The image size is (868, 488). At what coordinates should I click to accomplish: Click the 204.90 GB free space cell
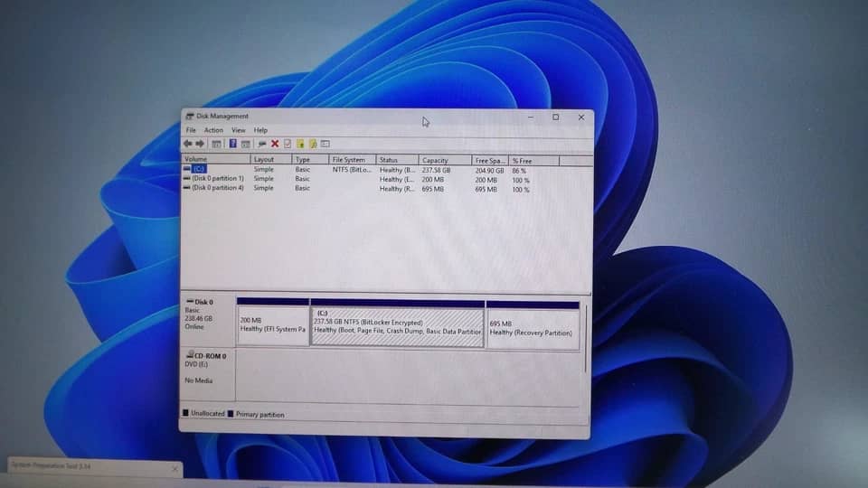point(489,171)
